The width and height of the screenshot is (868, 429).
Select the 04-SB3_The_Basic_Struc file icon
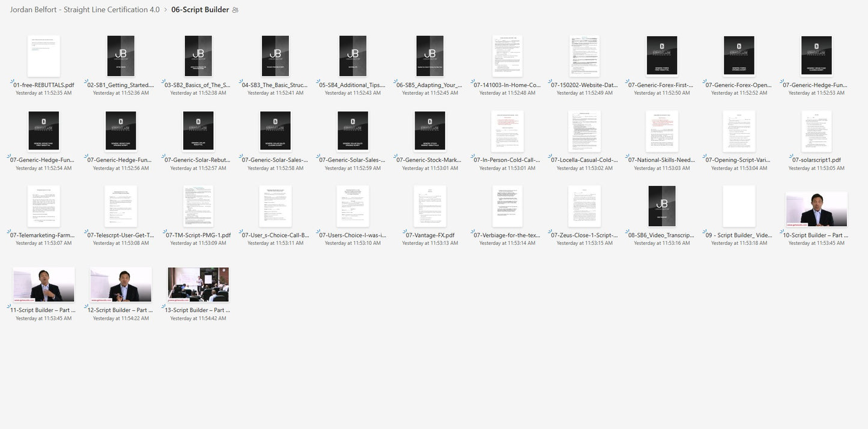point(276,56)
